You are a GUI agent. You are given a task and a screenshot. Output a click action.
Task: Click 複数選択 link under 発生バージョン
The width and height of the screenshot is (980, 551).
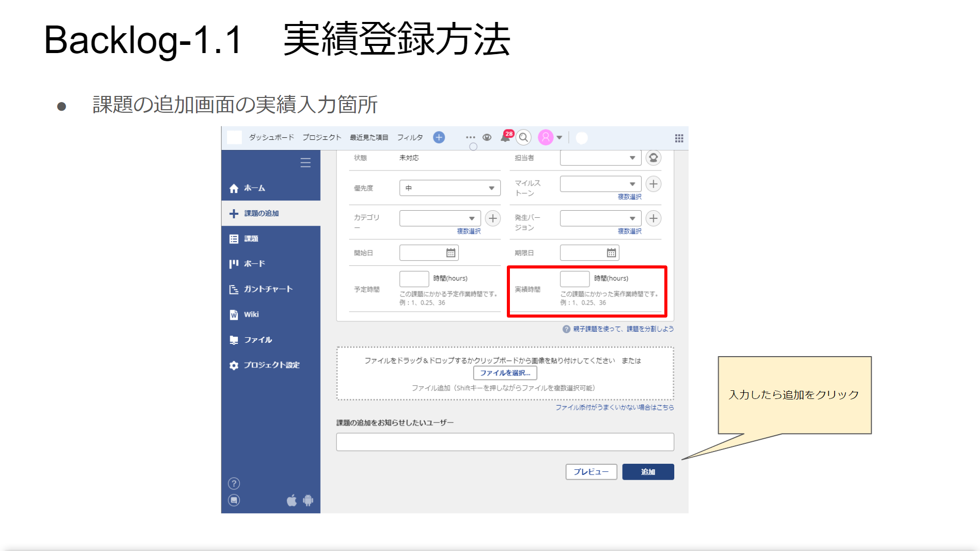629,232
